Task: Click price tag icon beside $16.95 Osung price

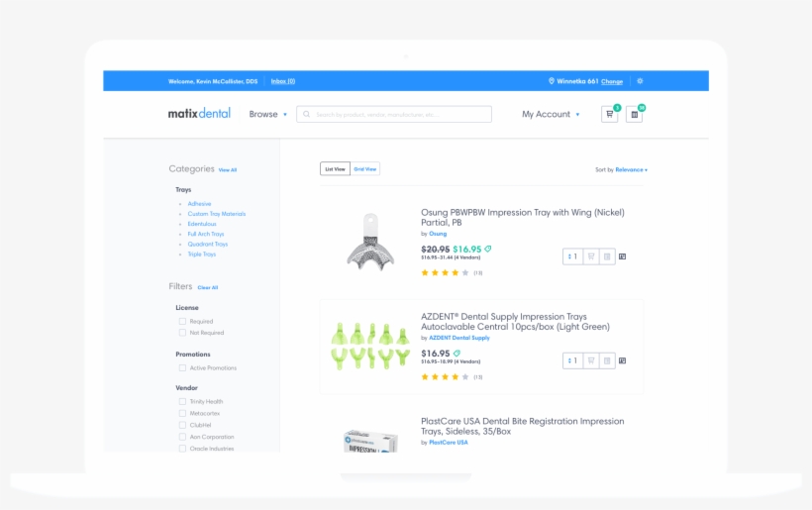Action: click(488, 249)
